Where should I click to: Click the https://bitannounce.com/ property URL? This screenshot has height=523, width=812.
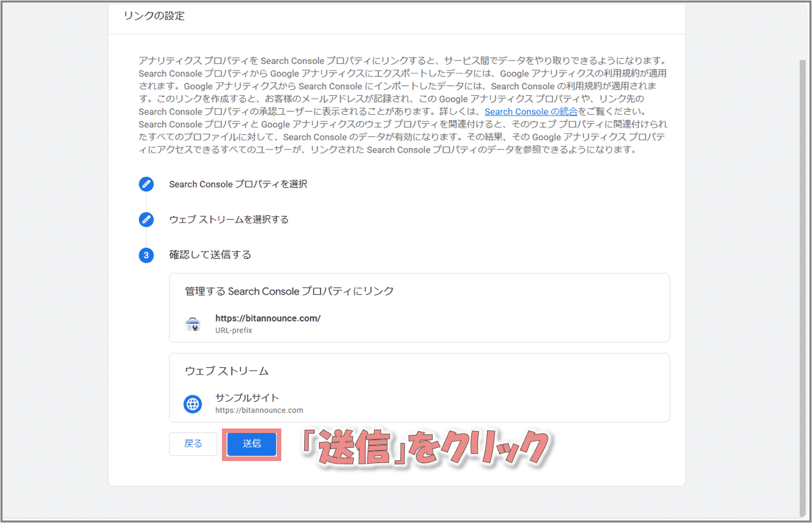tap(268, 318)
